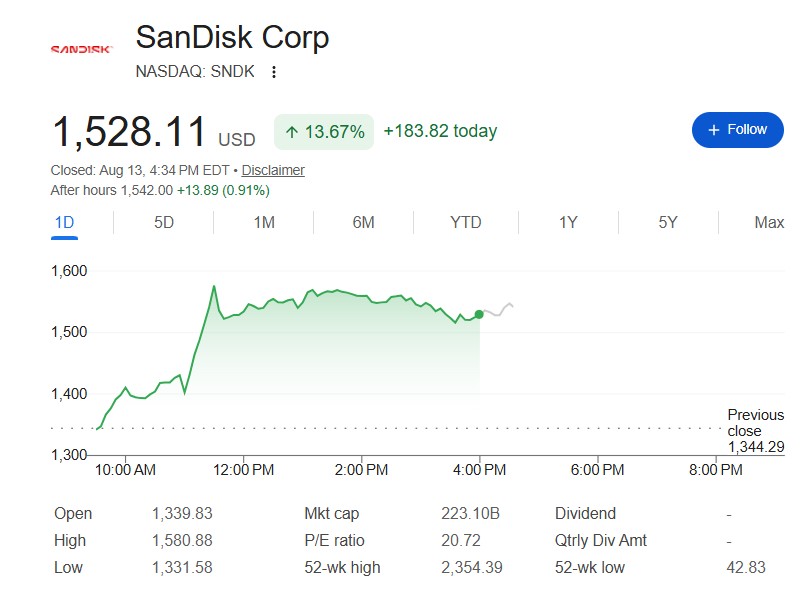Screen dimensions: 807x595
Task: Select the YTD chart range
Action: (x=466, y=222)
